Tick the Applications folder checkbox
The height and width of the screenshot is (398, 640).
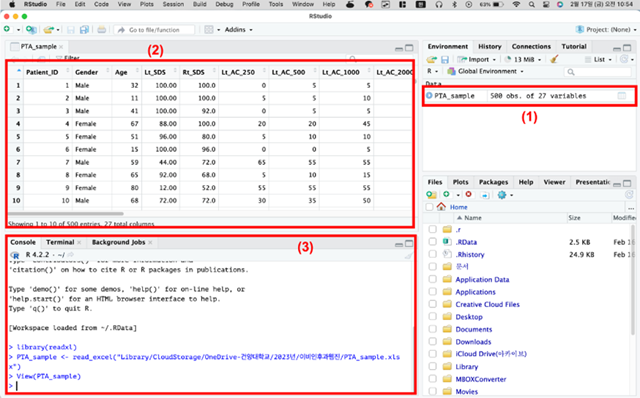[433, 292]
